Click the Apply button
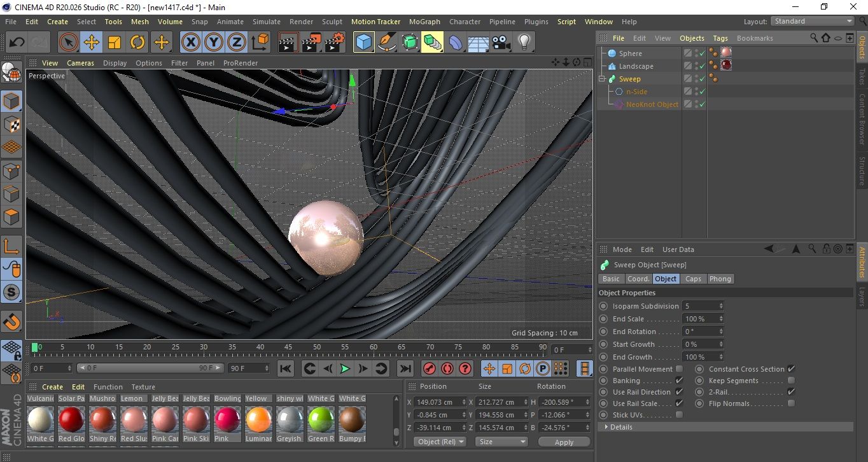 564,442
